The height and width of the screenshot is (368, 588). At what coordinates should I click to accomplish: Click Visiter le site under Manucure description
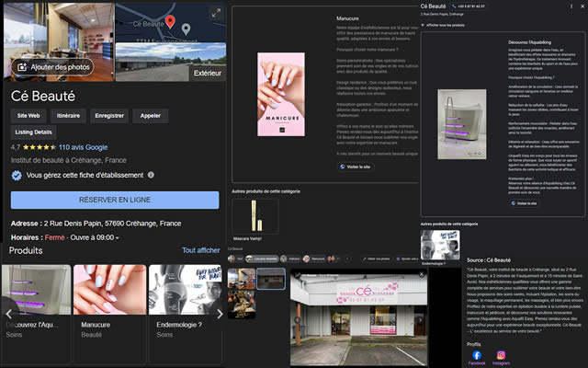pyautogui.click(x=356, y=167)
